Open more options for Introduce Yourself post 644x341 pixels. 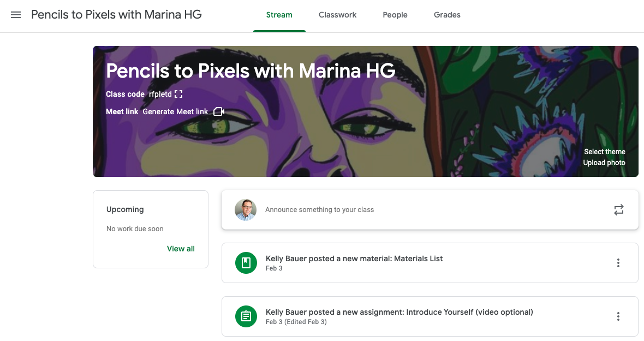(618, 316)
